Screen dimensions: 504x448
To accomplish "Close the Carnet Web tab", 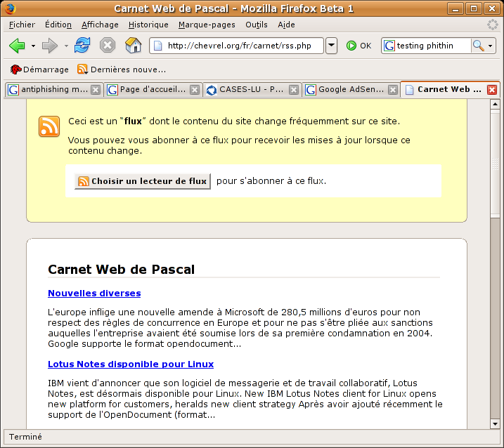I will point(492,90).
